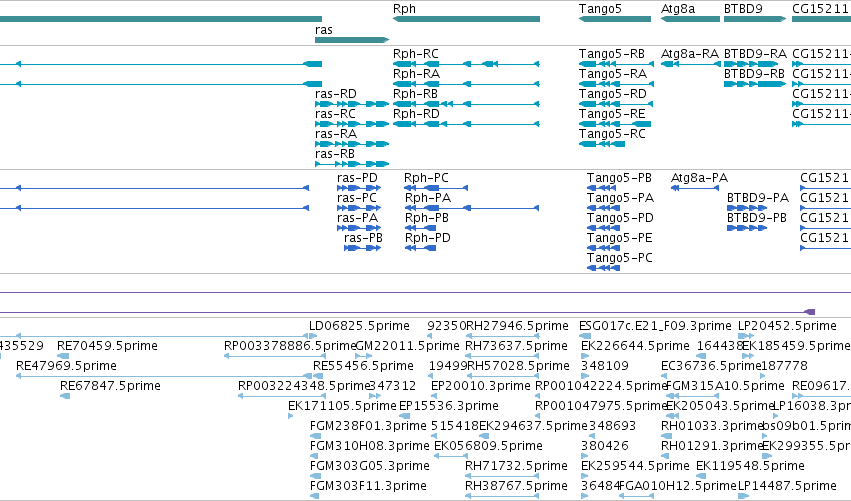Click BTBD9-RB transcript label
Viewport: 851px width, 501px height.
point(754,74)
